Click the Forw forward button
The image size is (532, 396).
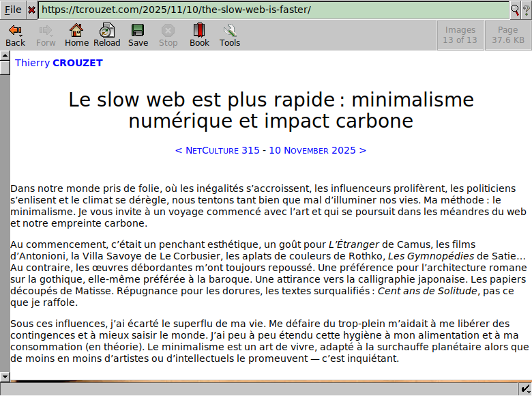46,36
